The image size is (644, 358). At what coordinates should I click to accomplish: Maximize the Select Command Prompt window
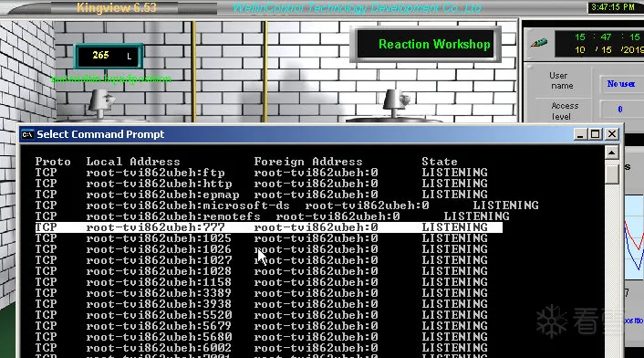(596, 134)
